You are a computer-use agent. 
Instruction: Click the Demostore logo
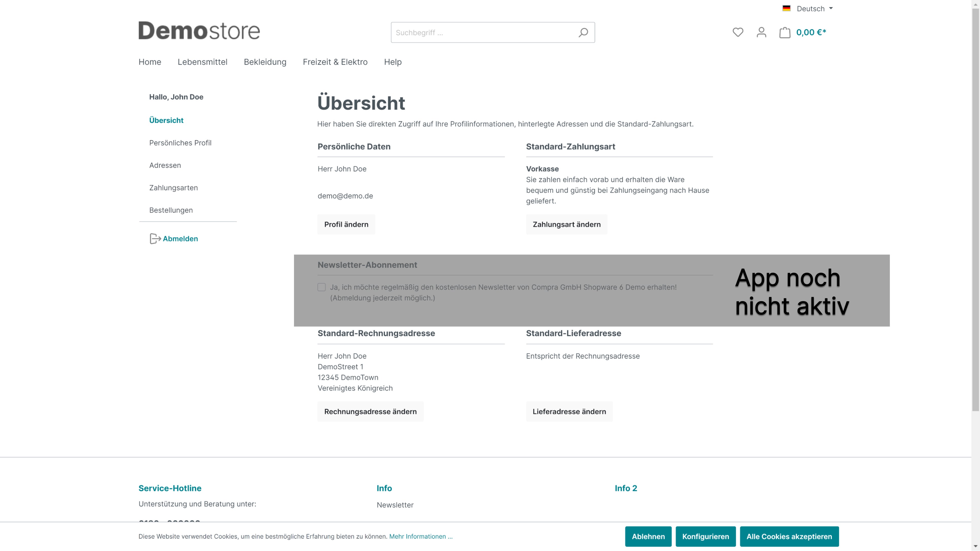pyautogui.click(x=199, y=30)
